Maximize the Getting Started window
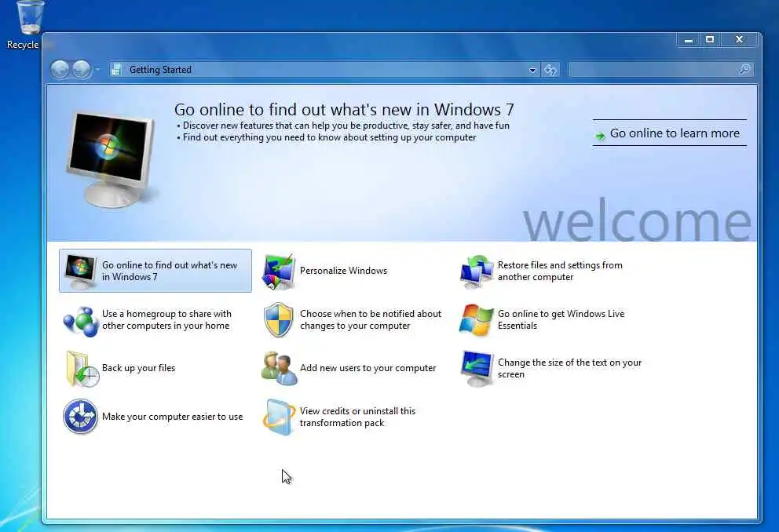779x532 pixels. 710,40
